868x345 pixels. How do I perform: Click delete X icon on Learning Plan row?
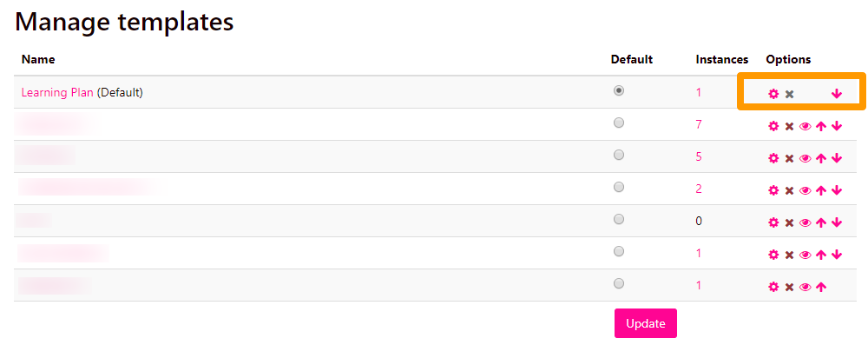[789, 94]
